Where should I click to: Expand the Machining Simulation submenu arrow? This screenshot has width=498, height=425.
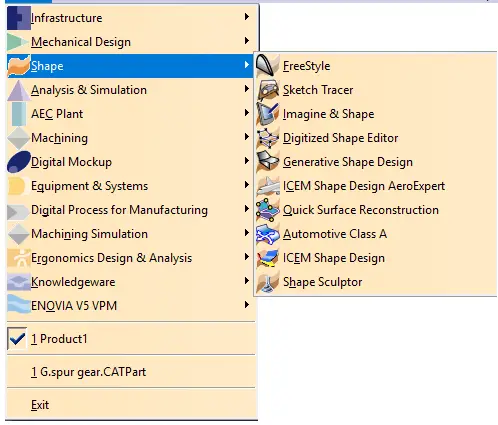247,233
